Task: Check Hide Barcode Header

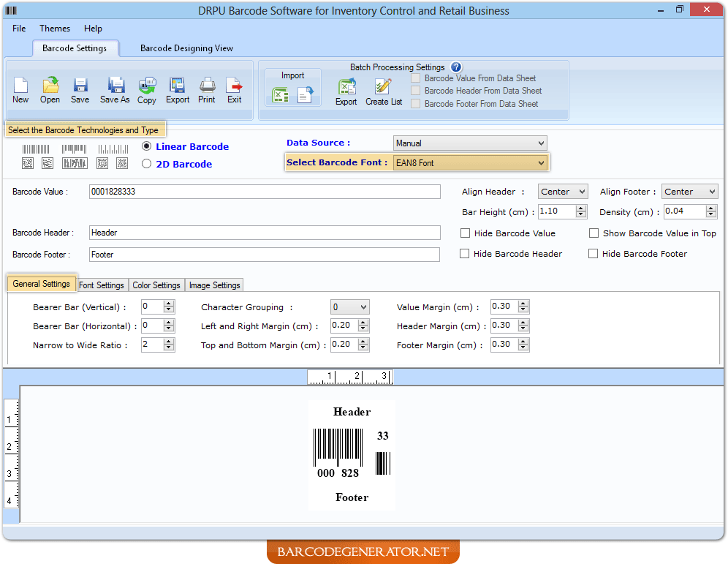Action: (x=464, y=254)
